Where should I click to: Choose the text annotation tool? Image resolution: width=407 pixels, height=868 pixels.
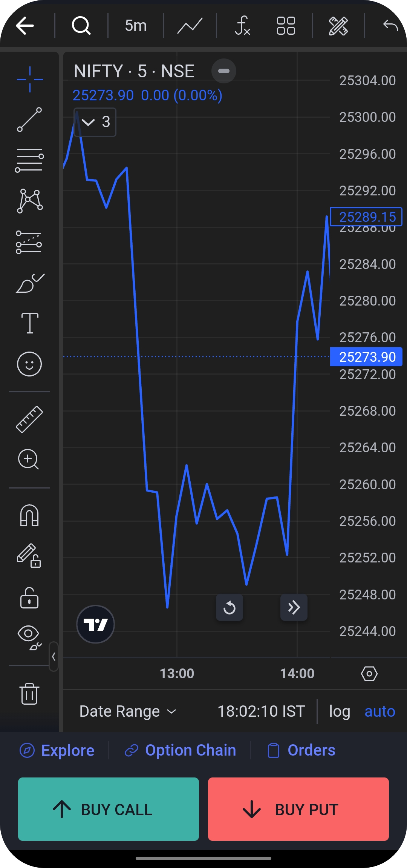[x=29, y=323]
